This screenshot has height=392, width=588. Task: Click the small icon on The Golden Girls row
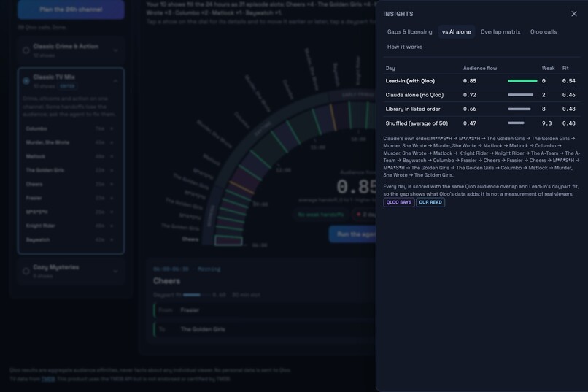coord(112,170)
